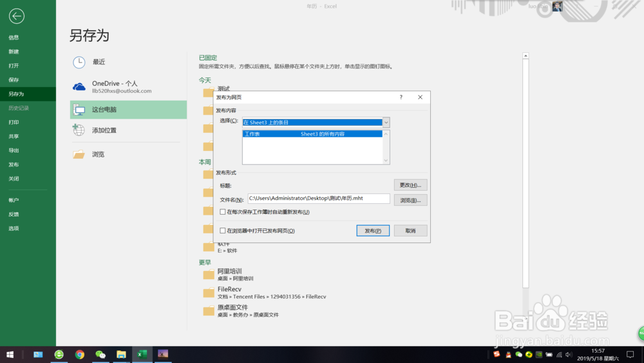This screenshot has height=363, width=644.
Task: Open the 帐户 (Account) menu item
Action: [x=14, y=201]
